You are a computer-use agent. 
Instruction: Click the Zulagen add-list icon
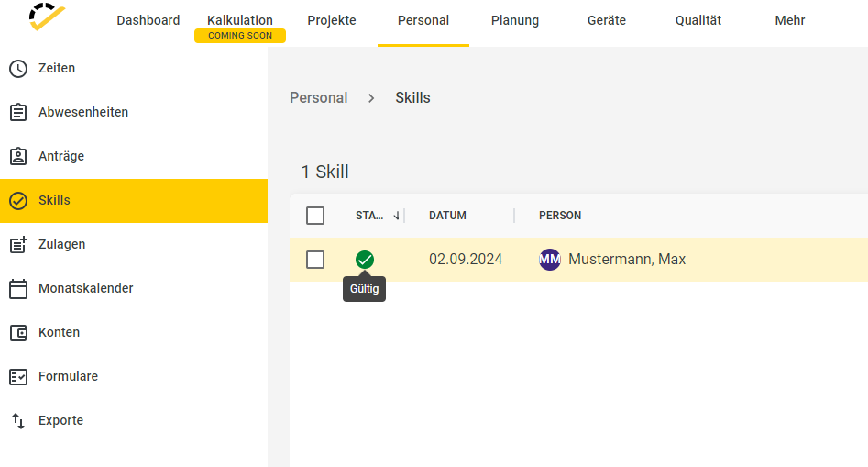click(18, 244)
